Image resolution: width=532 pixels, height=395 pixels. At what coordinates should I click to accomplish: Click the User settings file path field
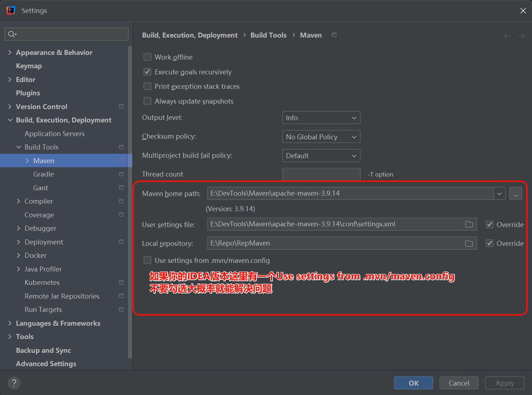[342, 224]
